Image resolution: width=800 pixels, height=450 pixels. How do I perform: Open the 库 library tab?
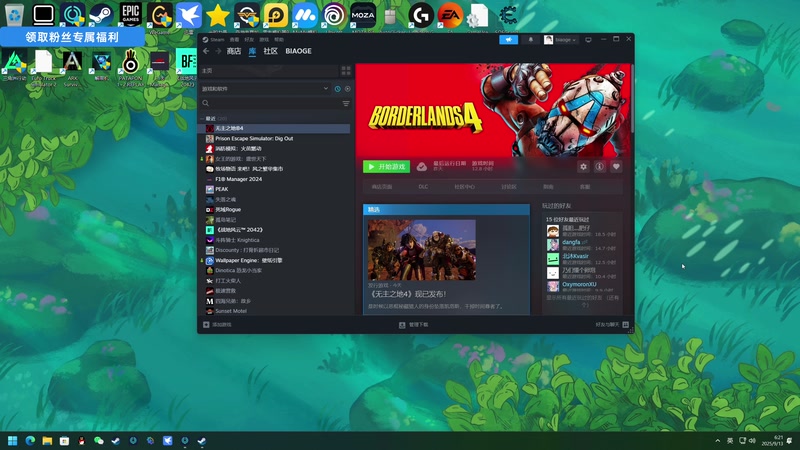click(x=252, y=51)
